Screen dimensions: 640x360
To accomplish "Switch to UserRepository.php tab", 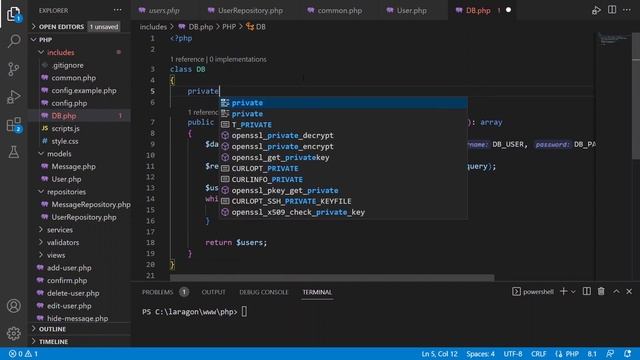I will click(x=251, y=10).
